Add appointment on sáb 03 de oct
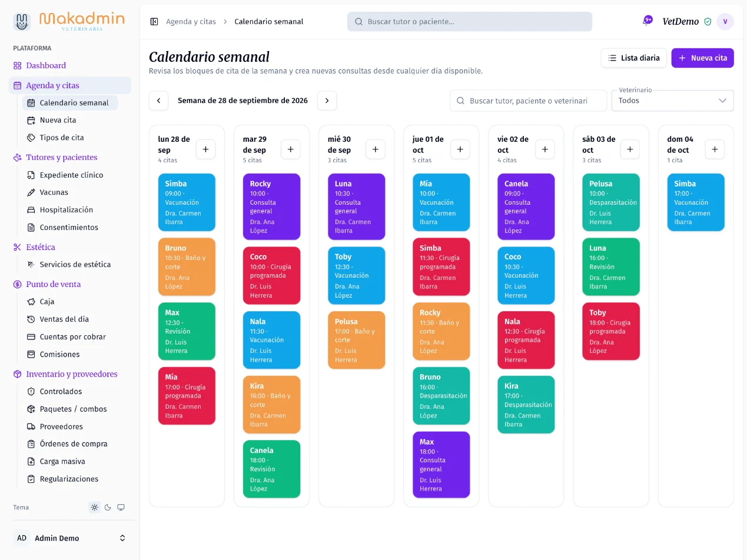747x560 pixels. tap(630, 149)
